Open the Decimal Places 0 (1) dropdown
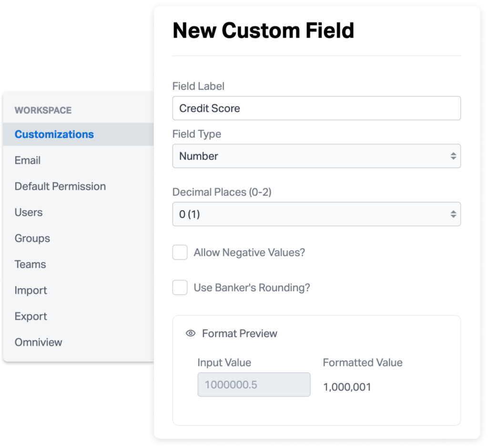This screenshot has height=448, width=488. 316,214
